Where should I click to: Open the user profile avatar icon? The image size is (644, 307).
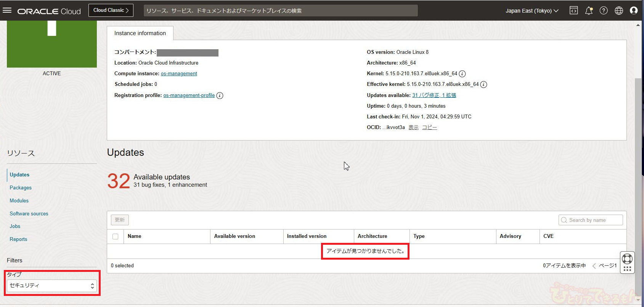(634, 11)
